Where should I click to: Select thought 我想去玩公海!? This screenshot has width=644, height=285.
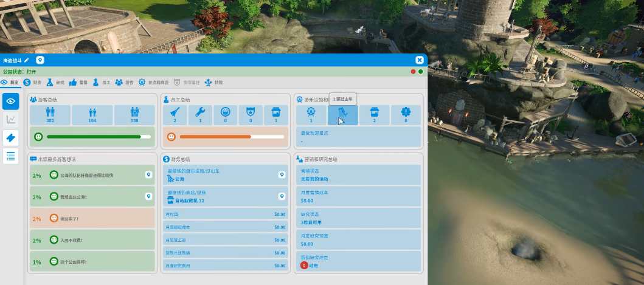[92, 197]
